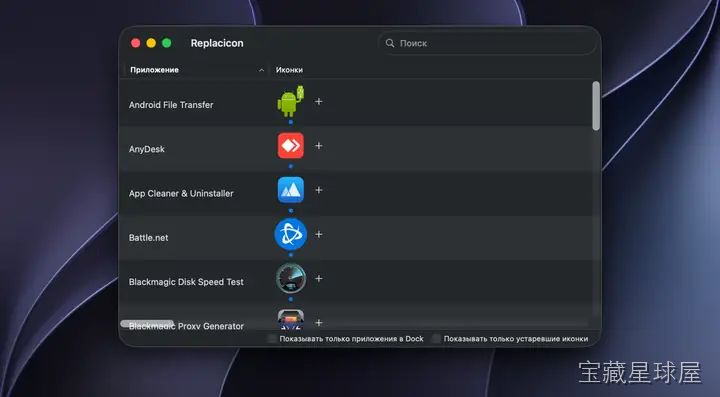Viewport: 720px width, 397px height.
Task: Enable showing only outdated icons checkbox
Action: tap(436, 339)
